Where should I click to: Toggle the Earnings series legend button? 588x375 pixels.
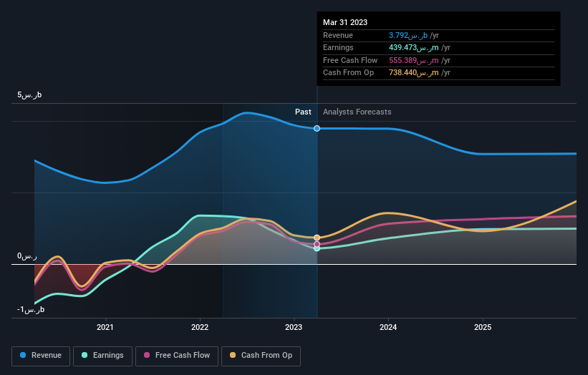(x=102, y=356)
